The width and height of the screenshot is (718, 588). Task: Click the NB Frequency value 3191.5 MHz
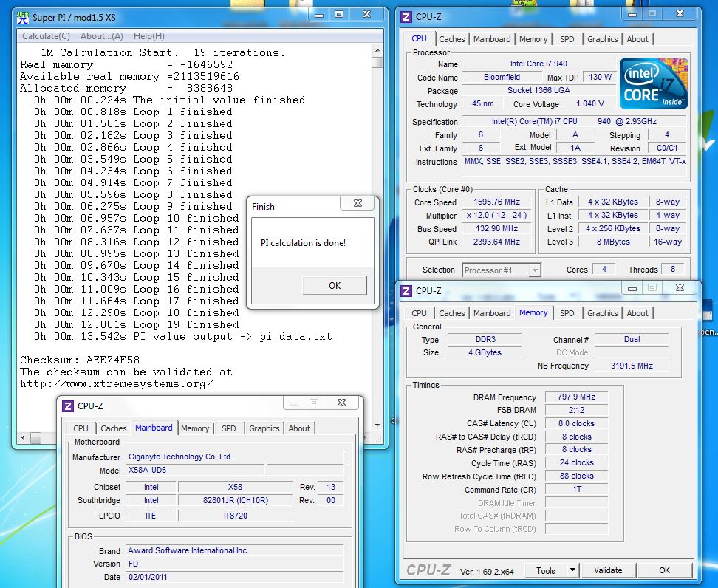pos(632,366)
